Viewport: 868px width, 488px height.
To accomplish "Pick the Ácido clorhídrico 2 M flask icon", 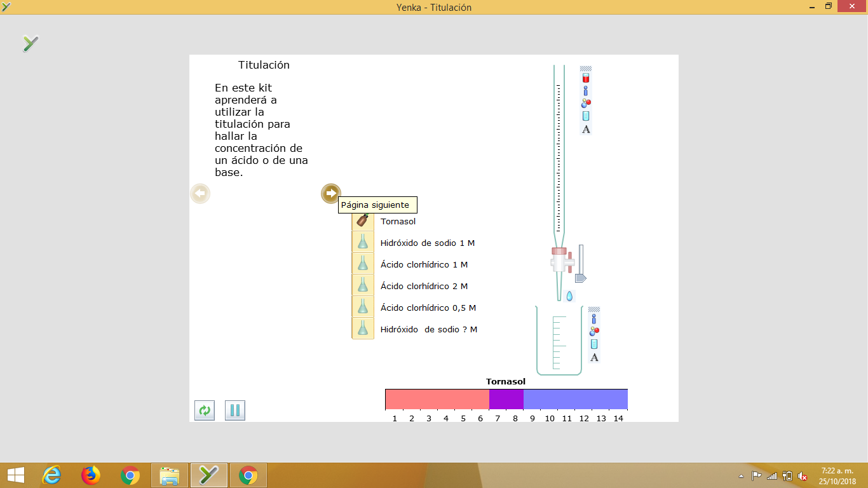I will click(x=363, y=285).
